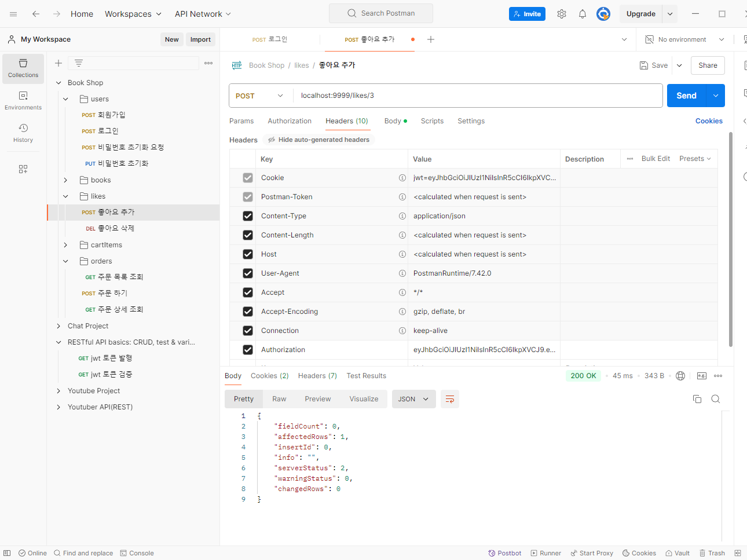Search within the response body
Image resolution: width=747 pixels, height=560 pixels.
coord(716,399)
